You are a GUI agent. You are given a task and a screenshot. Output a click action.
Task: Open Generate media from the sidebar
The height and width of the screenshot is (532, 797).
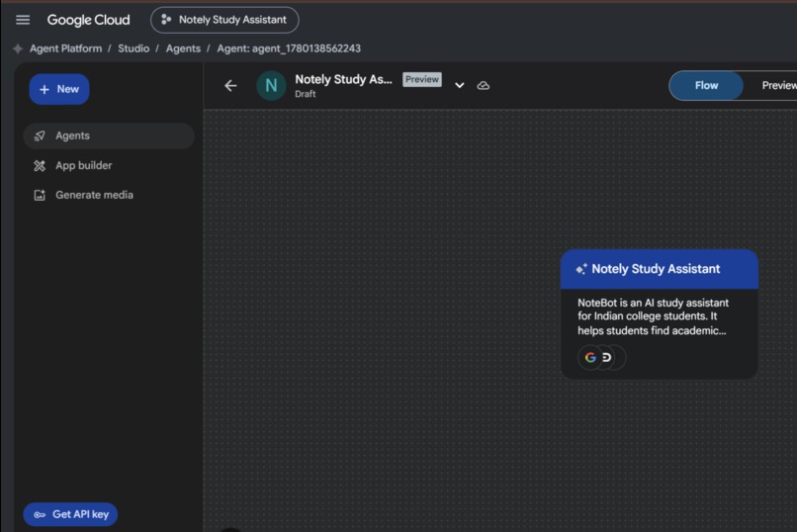109,195
